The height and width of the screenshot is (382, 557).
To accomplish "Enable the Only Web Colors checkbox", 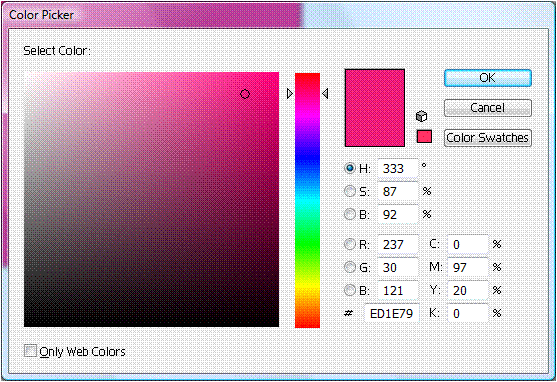I will 30,351.
